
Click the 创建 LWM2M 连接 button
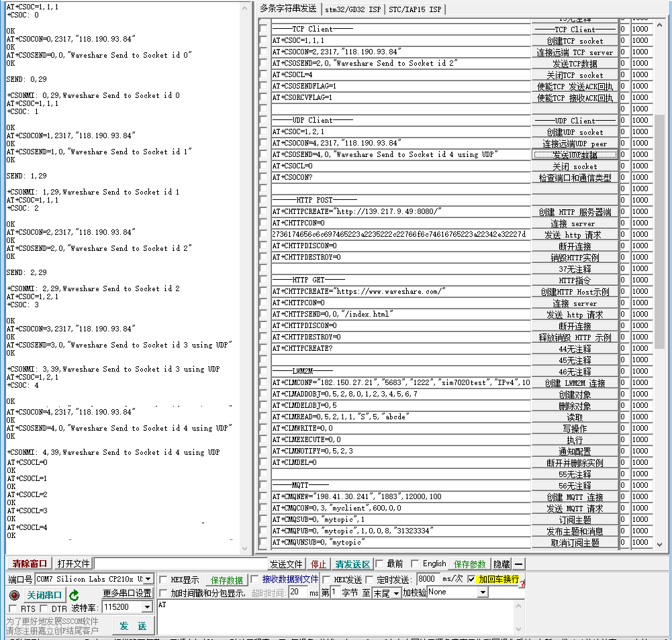575,383
